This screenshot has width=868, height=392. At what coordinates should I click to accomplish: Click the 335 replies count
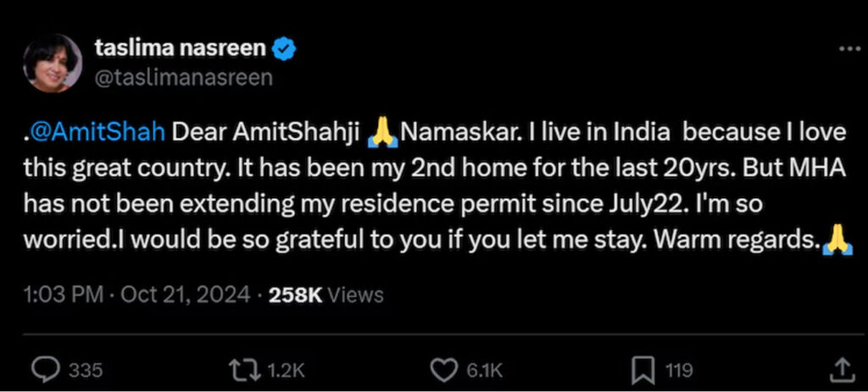[86, 370]
